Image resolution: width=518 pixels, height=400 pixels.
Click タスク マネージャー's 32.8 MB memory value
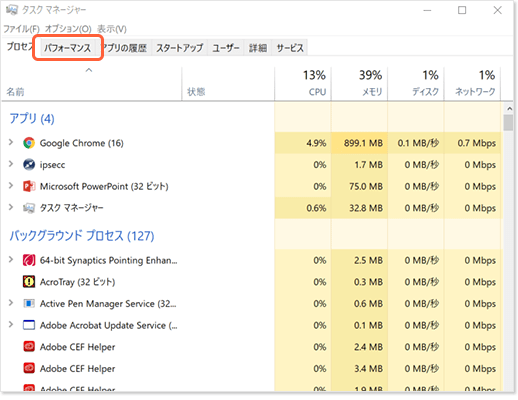[366, 208]
